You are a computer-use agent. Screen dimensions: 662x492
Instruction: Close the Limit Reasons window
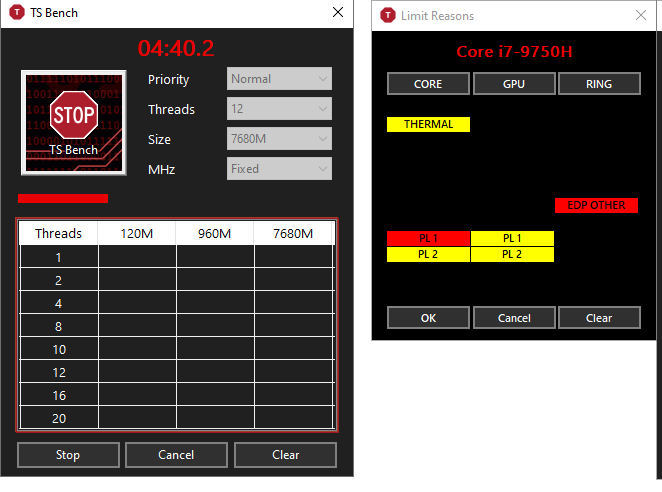[640, 16]
